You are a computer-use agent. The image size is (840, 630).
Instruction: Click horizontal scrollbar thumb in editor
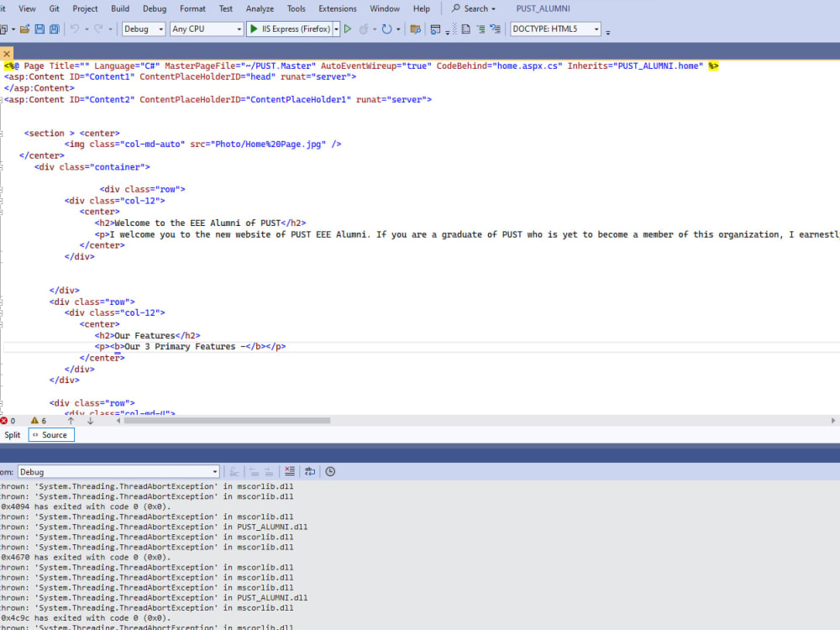[x=227, y=421]
